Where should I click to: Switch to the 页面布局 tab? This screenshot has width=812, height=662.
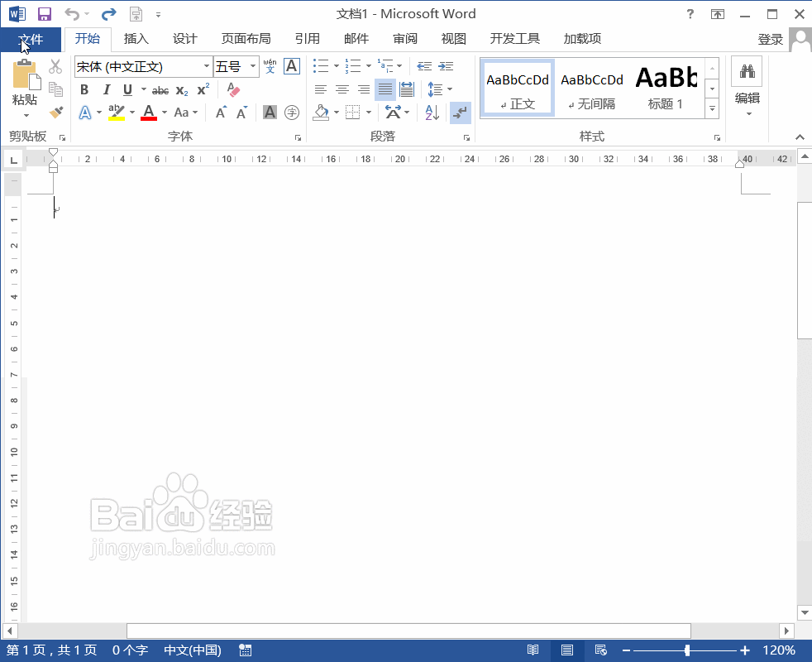tap(246, 39)
